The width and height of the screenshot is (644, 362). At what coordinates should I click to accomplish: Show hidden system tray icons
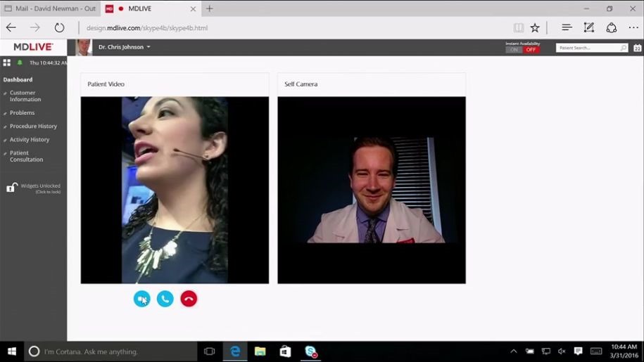coord(513,351)
